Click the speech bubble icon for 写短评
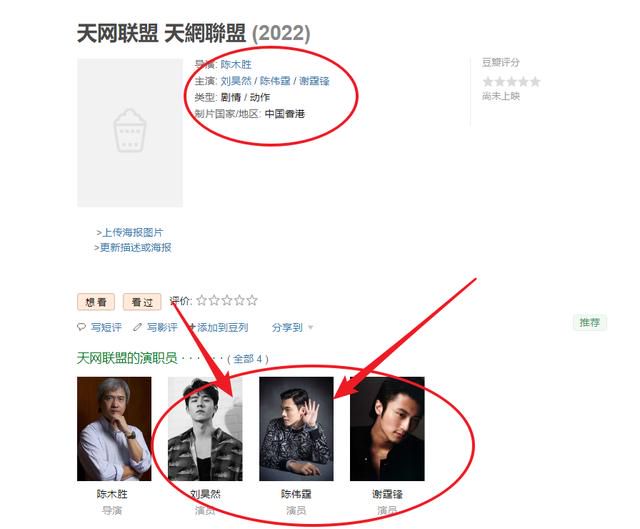This screenshot has height=529, width=640. [x=81, y=327]
